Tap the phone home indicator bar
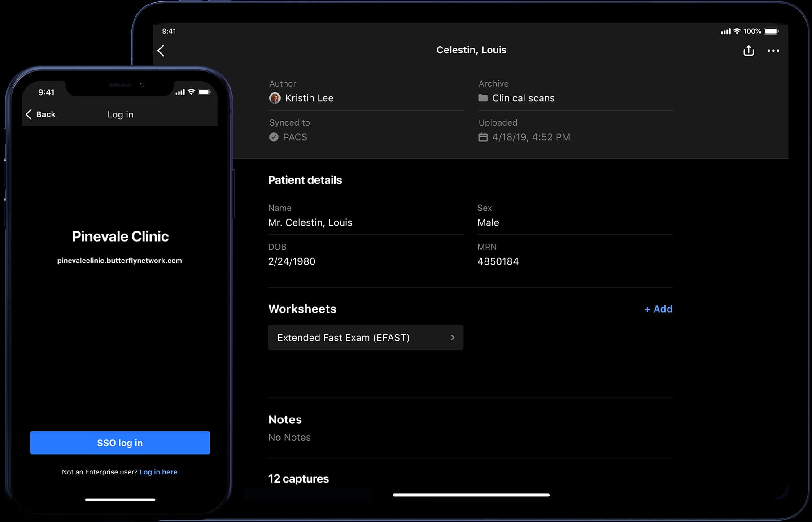 [x=120, y=500]
